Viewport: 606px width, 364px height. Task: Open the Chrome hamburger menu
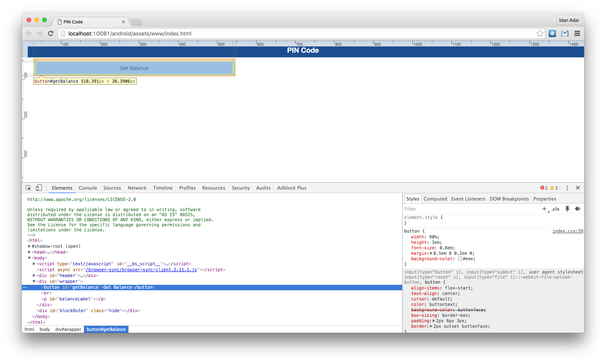(x=577, y=34)
